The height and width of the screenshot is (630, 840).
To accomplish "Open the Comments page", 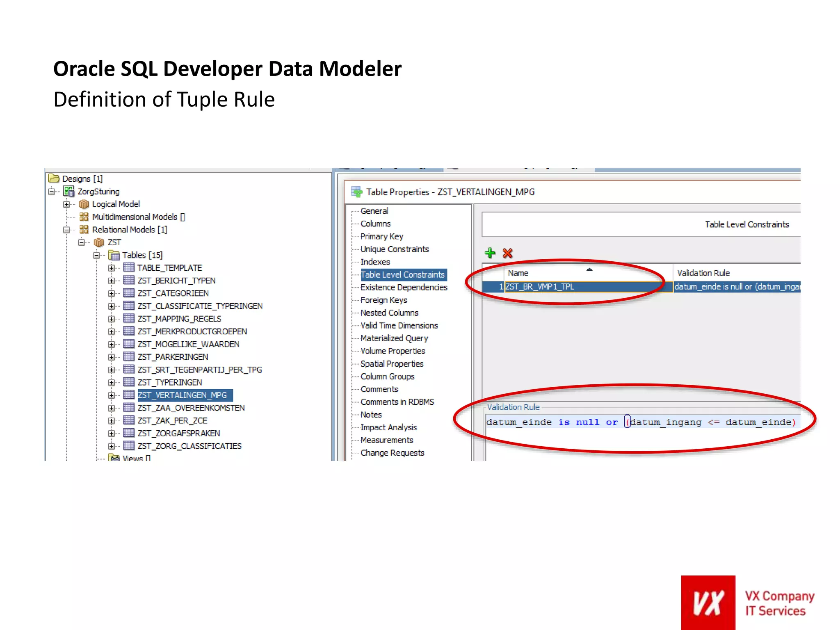I will pos(379,389).
